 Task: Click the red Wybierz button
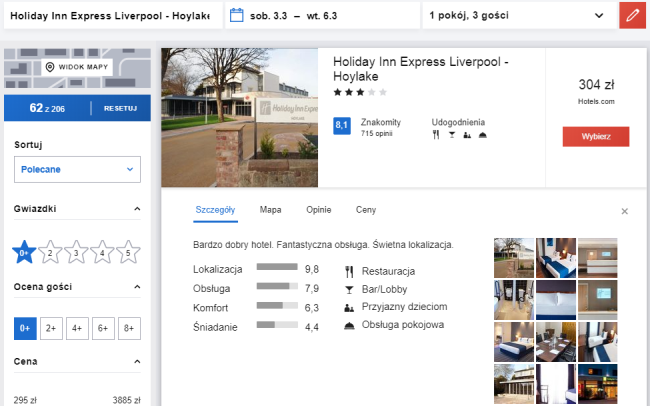pos(595,136)
